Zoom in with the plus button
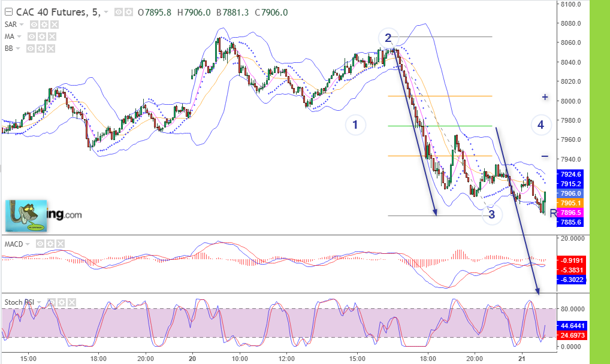The width and height of the screenshot is (610, 364). pyautogui.click(x=545, y=97)
